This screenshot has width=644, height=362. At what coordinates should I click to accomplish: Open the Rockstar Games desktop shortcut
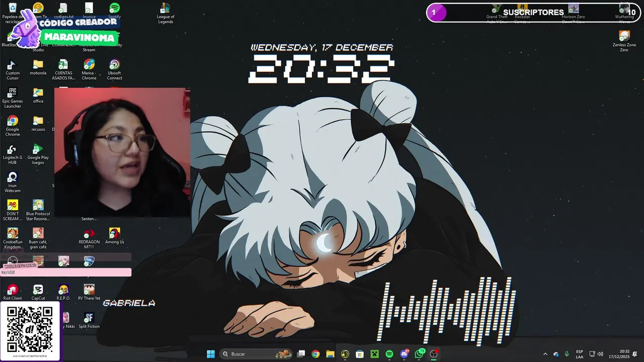[522, 13]
